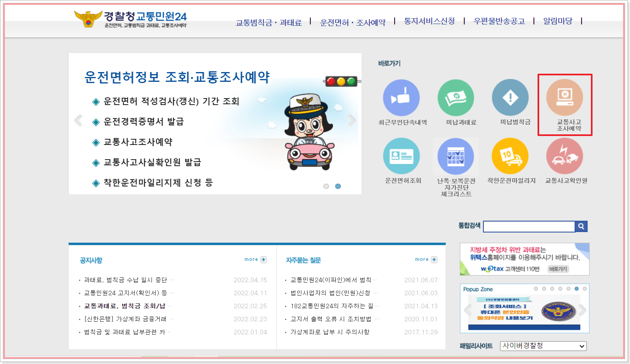Click the 통합검색 magnifier search icon
Image resolution: width=630 pixels, height=364 pixels.
[581, 226]
